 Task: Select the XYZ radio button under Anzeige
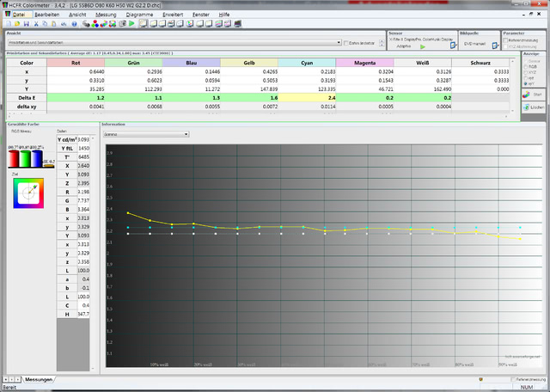pyautogui.click(x=525, y=72)
